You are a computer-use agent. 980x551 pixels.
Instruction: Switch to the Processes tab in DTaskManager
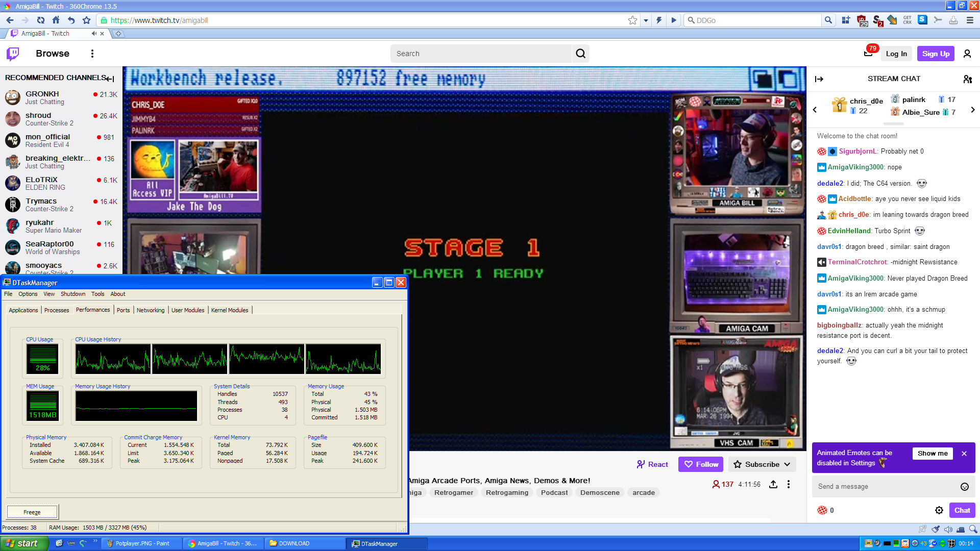56,310
